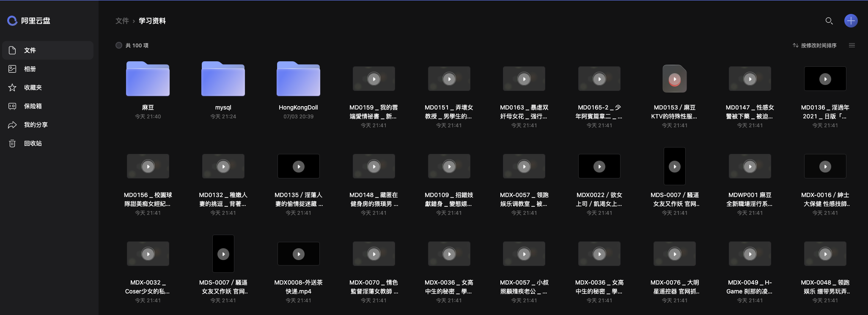Open the mysql folder
This screenshot has height=315, width=868.
click(x=223, y=79)
